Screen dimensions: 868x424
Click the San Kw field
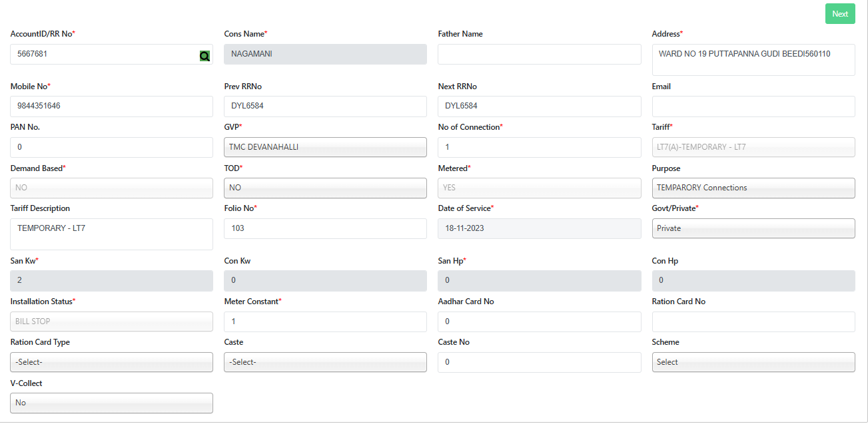point(112,281)
